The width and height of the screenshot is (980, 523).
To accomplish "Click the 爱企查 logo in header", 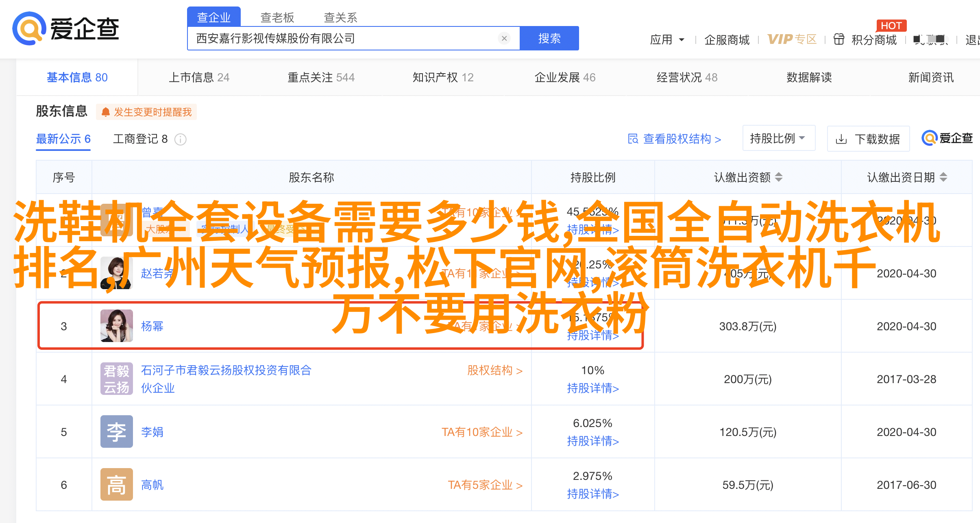I will tap(66, 28).
